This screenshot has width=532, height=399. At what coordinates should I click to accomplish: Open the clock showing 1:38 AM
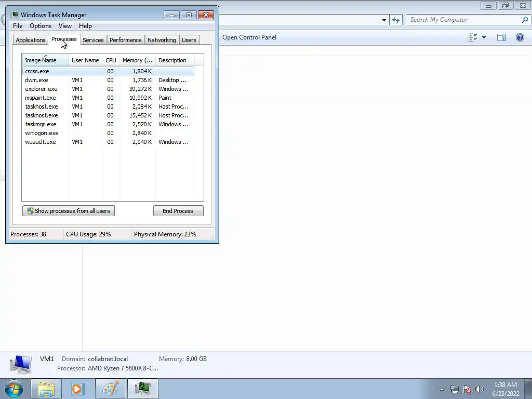click(506, 389)
